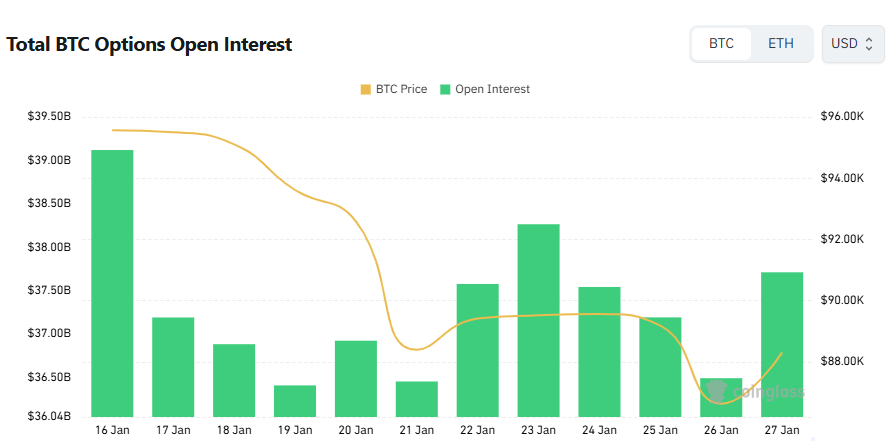Click the 24 Jan green bar
The image size is (892, 441).
click(x=599, y=352)
